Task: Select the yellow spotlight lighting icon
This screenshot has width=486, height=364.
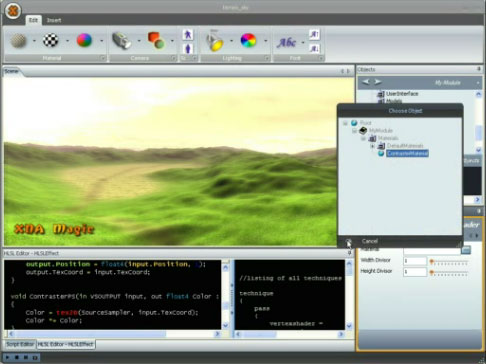Action: click(215, 41)
